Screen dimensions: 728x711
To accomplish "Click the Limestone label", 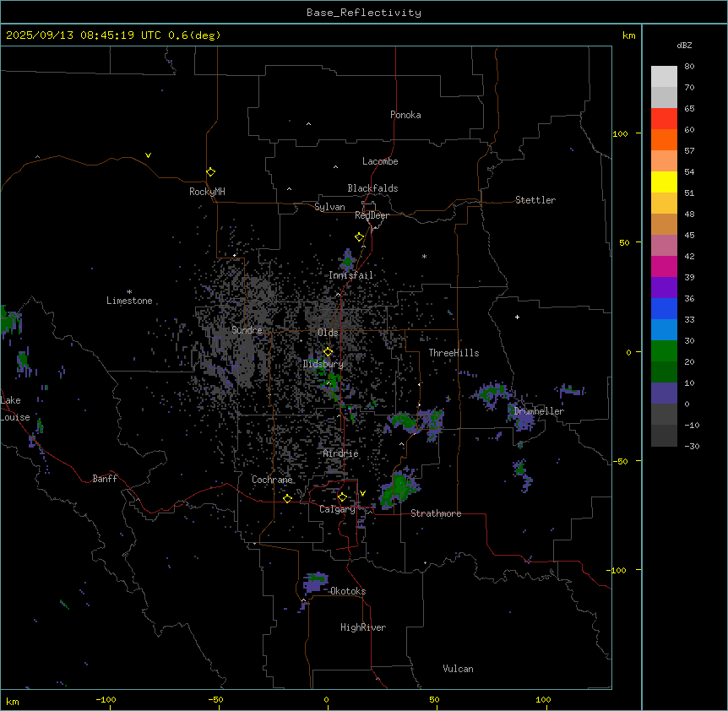I will (129, 301).
